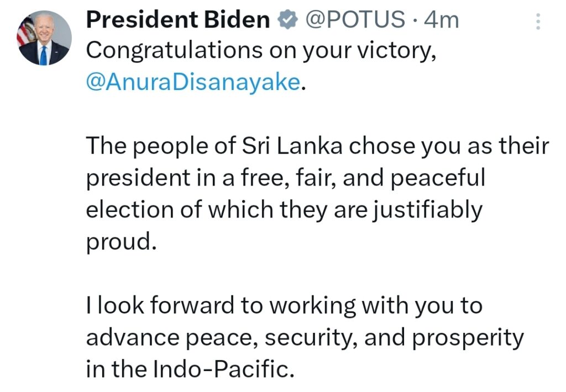Image resolution: width=566 pixels, height=392 pixels.
Task: Click the blue tie in the profile photo
Action: coord(44,56)
